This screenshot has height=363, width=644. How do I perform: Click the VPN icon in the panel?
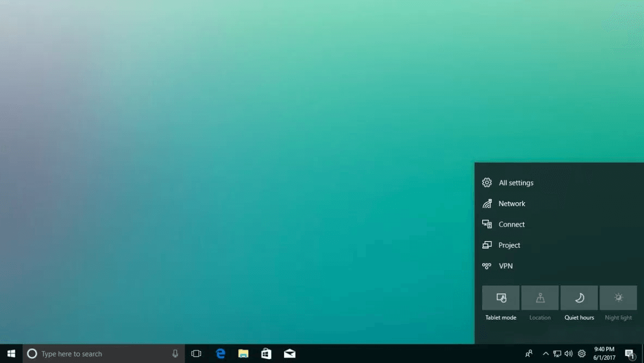click(x=487, y=266)
